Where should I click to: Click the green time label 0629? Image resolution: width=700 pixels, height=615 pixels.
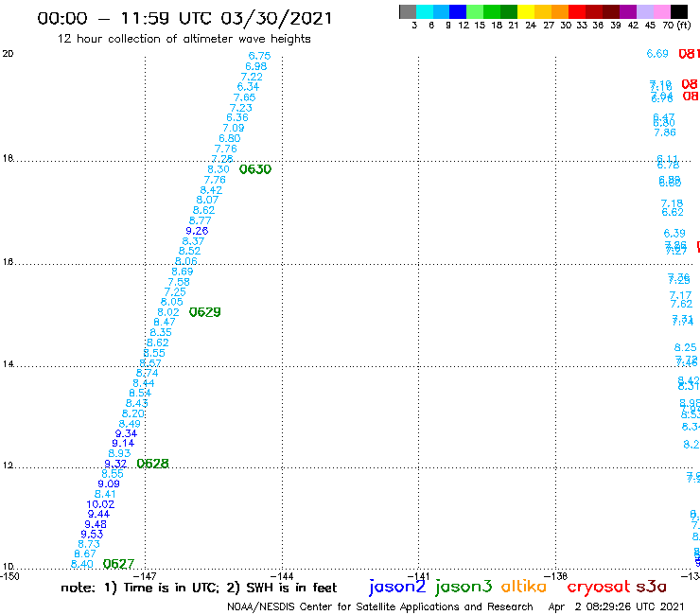coord(205,312)
